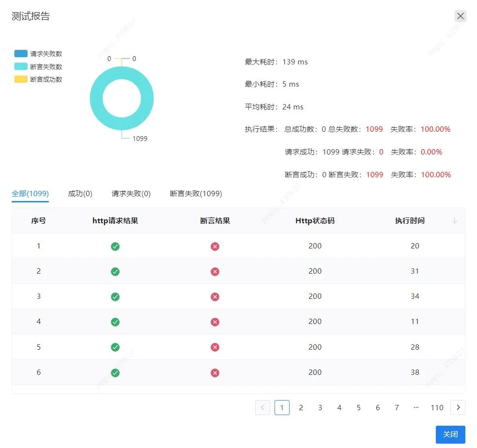
Task: Click the next page arrow
Action: [x=458, y=407]
